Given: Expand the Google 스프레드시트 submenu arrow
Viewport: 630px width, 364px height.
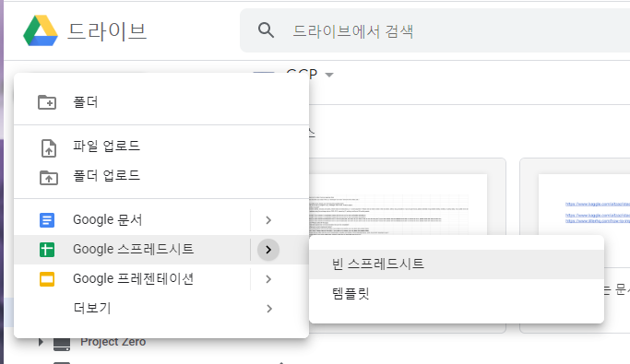Looking at the screenshot, I should click(268, 250).
